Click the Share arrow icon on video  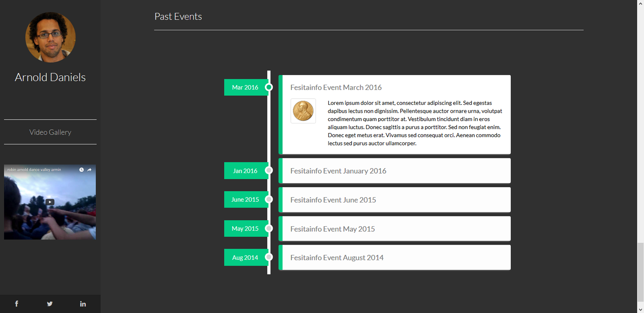[x=89, y=170]
